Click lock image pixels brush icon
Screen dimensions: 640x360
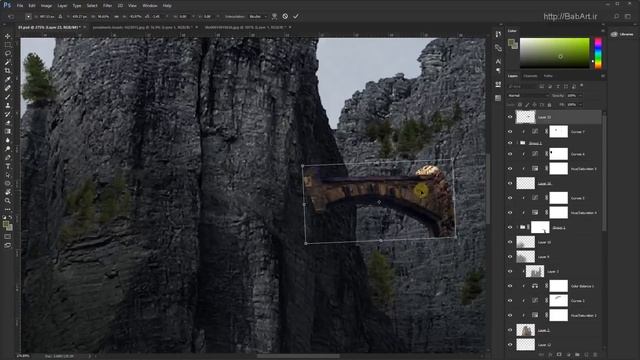coord(527,105)
